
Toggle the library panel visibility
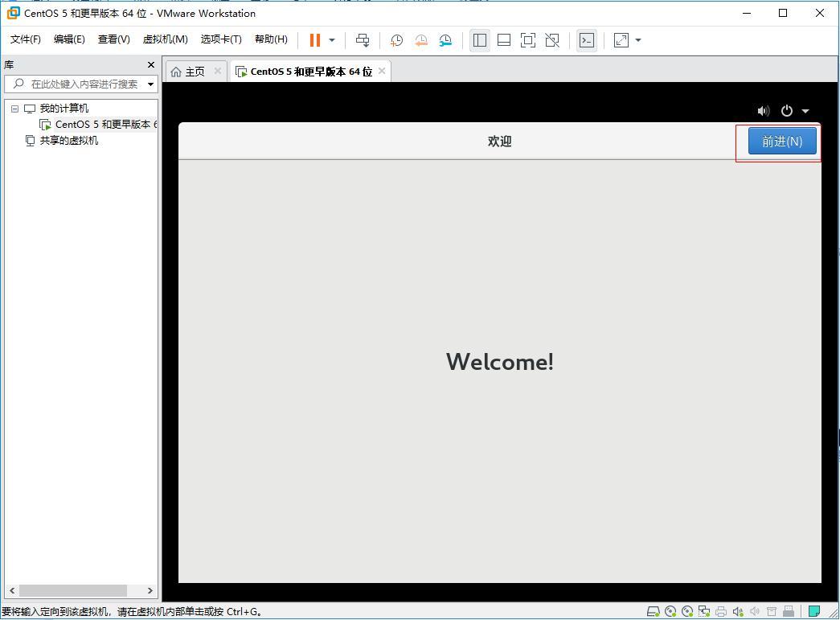coord(480,39)
